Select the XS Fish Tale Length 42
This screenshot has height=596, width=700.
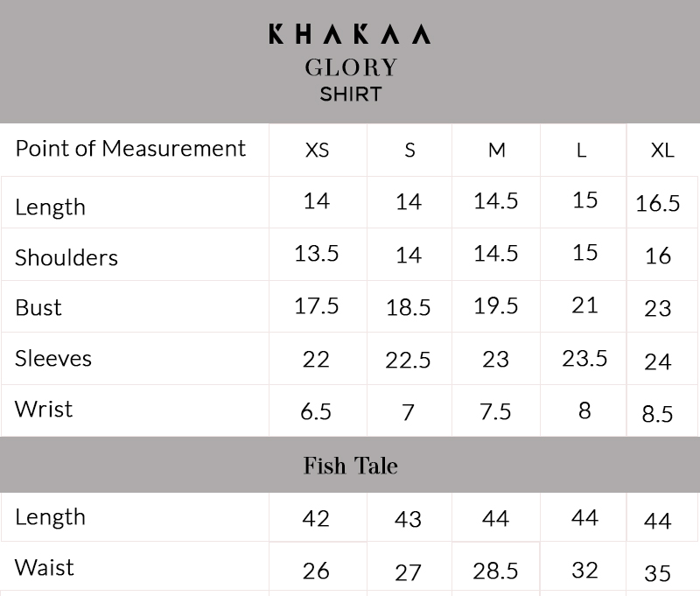316,519
